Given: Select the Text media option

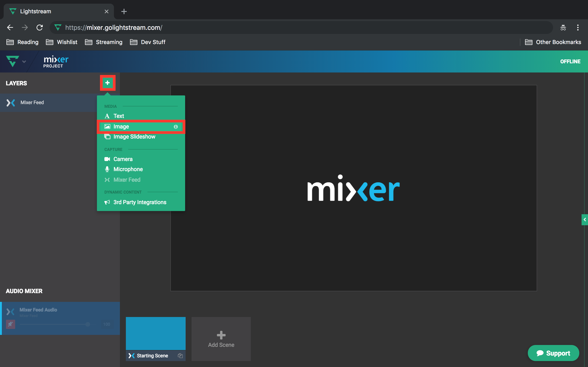Looking at the screenshot, I should (x=118, y=116).
